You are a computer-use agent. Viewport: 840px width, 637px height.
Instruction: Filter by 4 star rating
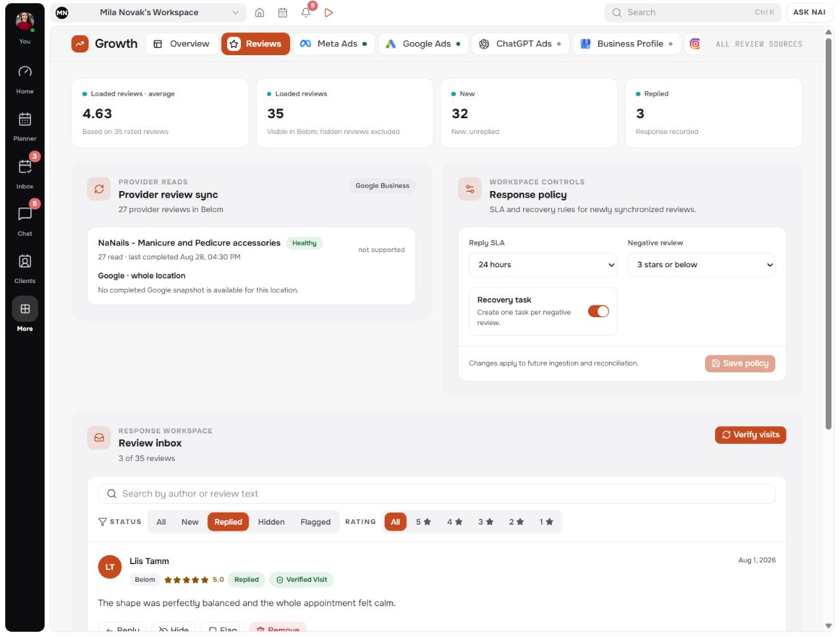coord(455,522)
